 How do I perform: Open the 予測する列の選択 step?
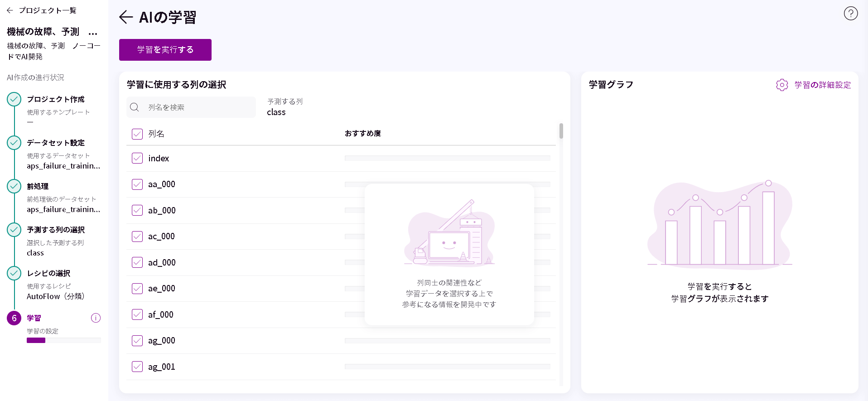(56, 230)
